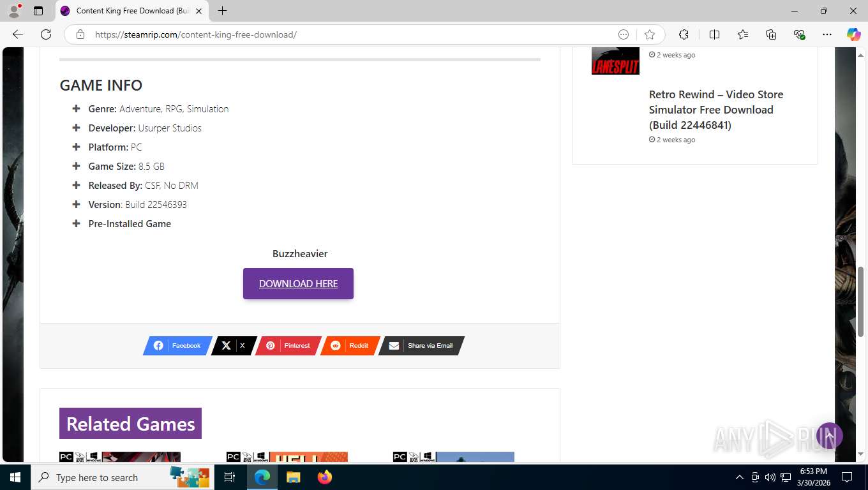Open the Windows Start menu
Screen dimensions: 868x490
click(15, 477)
